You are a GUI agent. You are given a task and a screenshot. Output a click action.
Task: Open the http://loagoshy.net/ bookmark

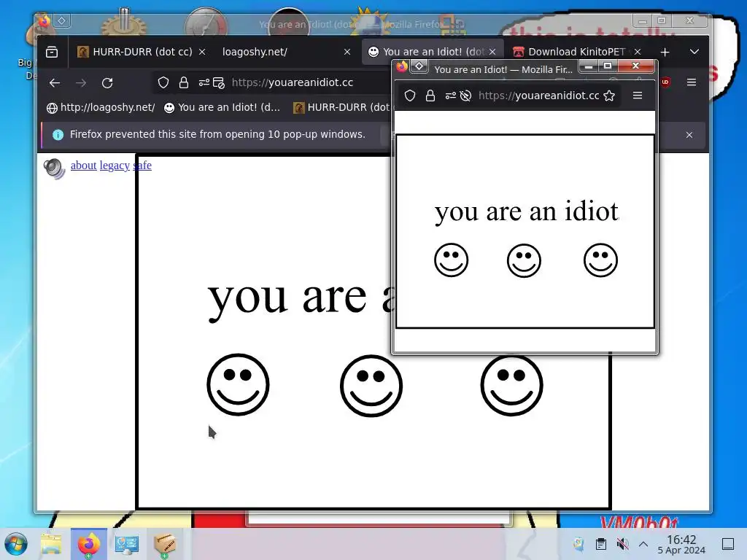pyautogui.click(x=101, y=108)
